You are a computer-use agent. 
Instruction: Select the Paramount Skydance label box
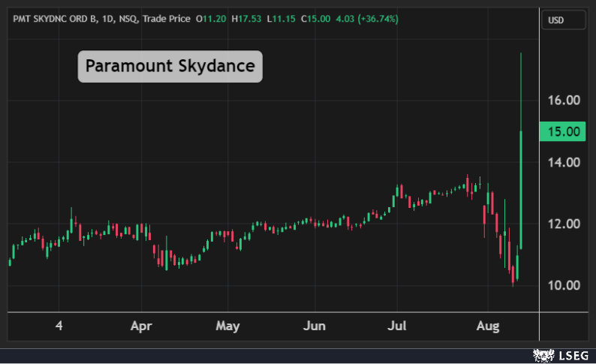click(170, 66)
